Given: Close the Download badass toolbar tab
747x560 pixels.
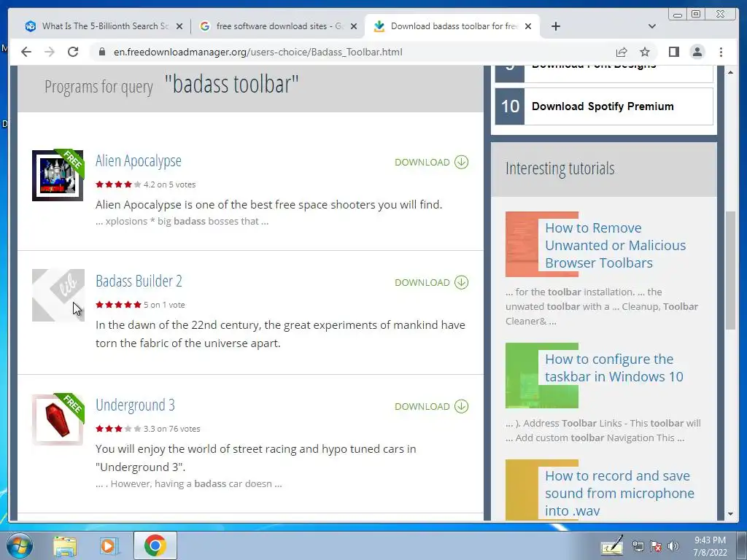Looking at the screenshot, I should pos(528,26).
